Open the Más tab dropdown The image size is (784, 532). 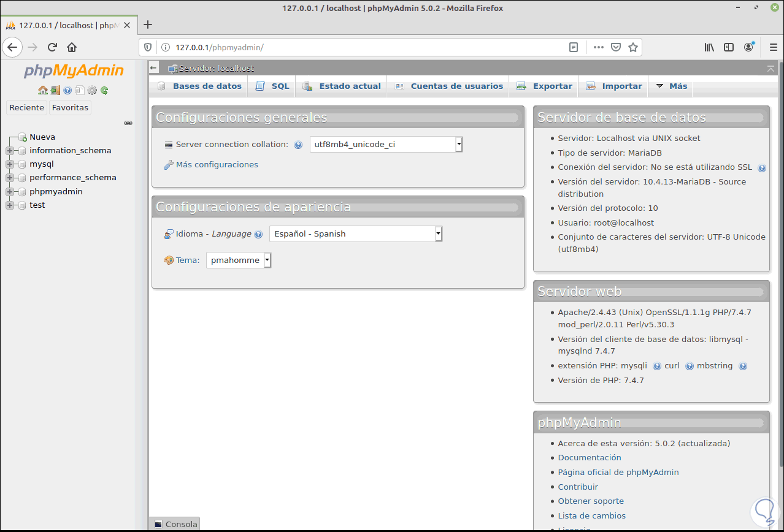pos(672,86)
